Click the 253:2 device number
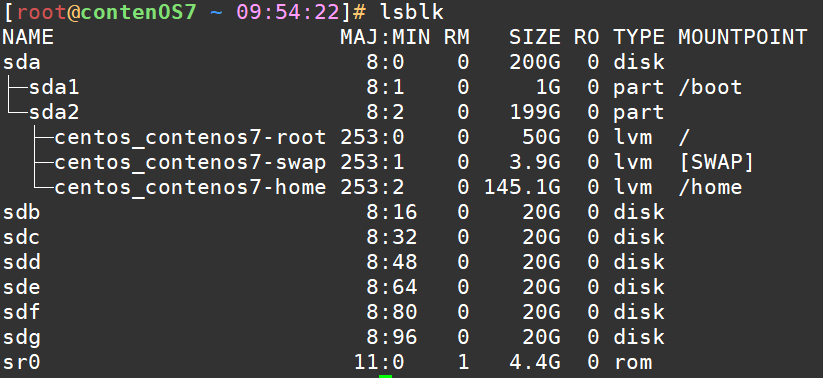 (x=372, y=187)
